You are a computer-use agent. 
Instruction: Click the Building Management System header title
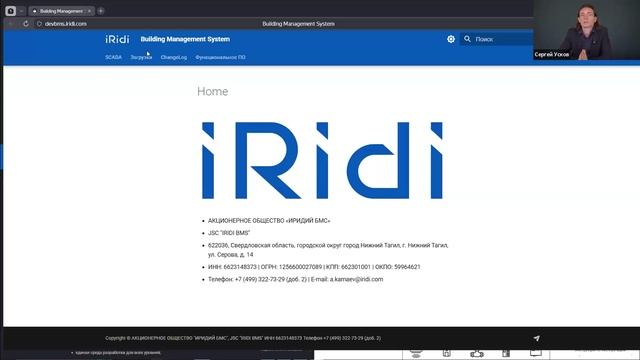pyautogui.click(x=185, y=39)
